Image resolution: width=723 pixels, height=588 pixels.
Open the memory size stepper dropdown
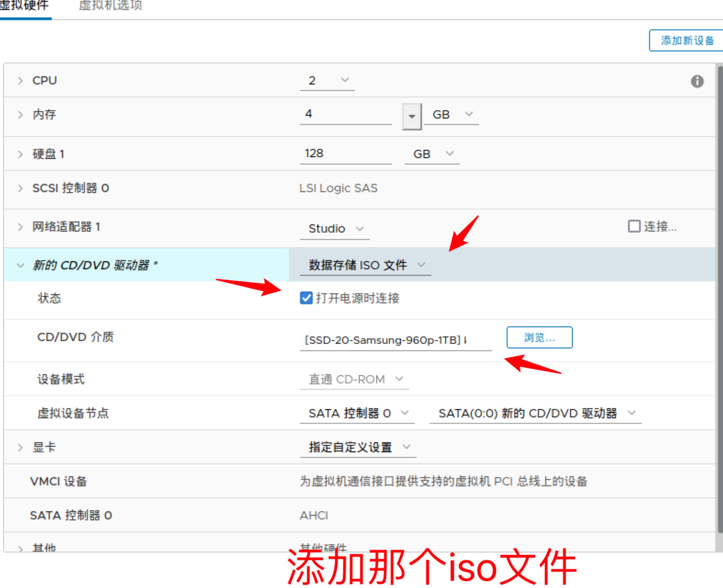pos(412,117)
